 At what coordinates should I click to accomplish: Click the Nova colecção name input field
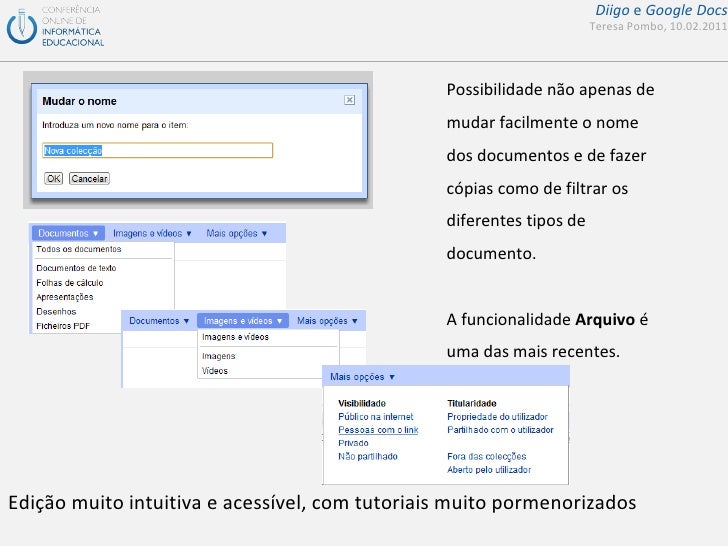[x=157, y=150]
